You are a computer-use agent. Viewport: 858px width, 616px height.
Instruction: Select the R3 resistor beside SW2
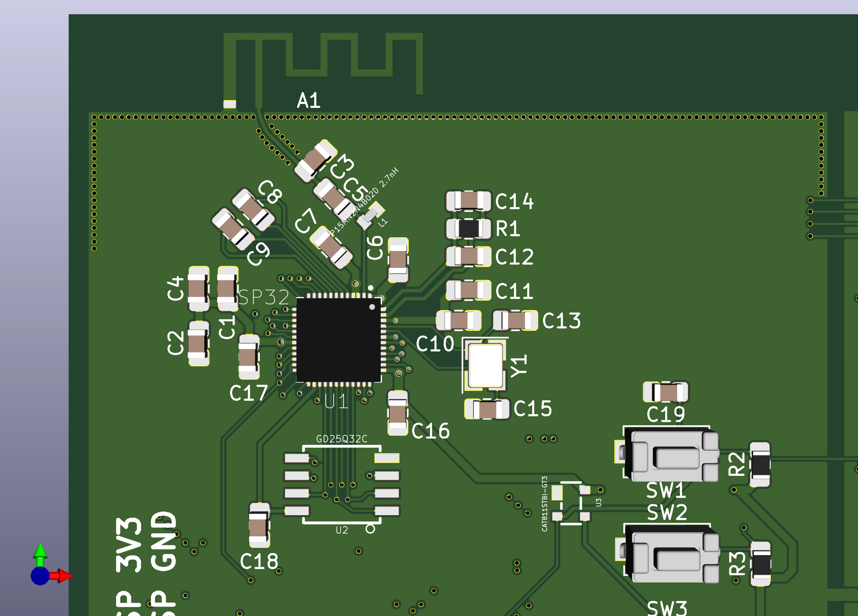coord(760,563)
